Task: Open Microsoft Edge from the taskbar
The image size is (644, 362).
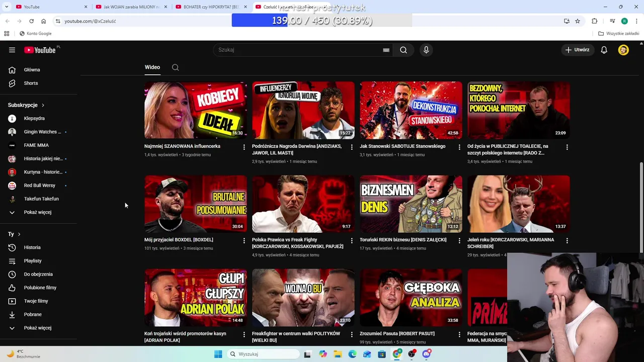Action: (x=352, y=354)
